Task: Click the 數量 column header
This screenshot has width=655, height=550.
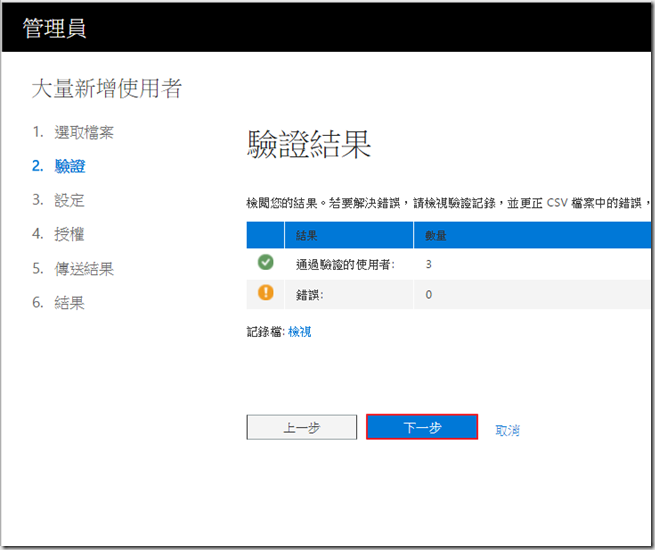Action: click(x=436, y=235)
